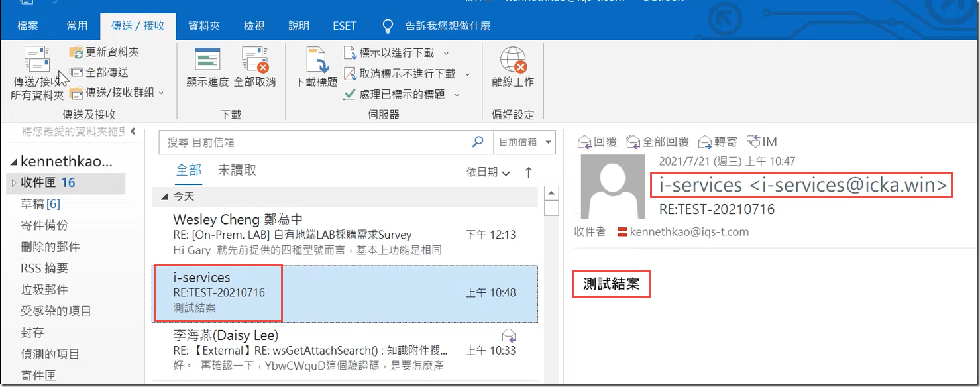Collapse the 今天 message group
The width and height of the screenshot is (980, 387).
(165, 197)
